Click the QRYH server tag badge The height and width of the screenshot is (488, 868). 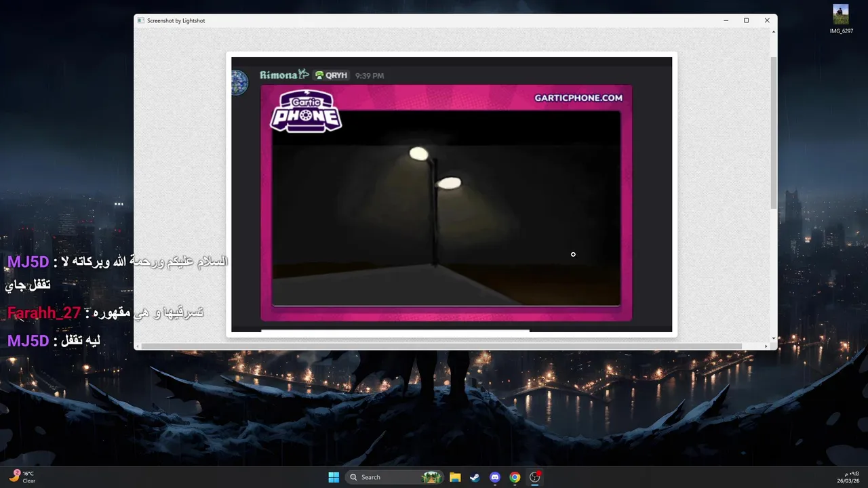[x=332, y=75]
